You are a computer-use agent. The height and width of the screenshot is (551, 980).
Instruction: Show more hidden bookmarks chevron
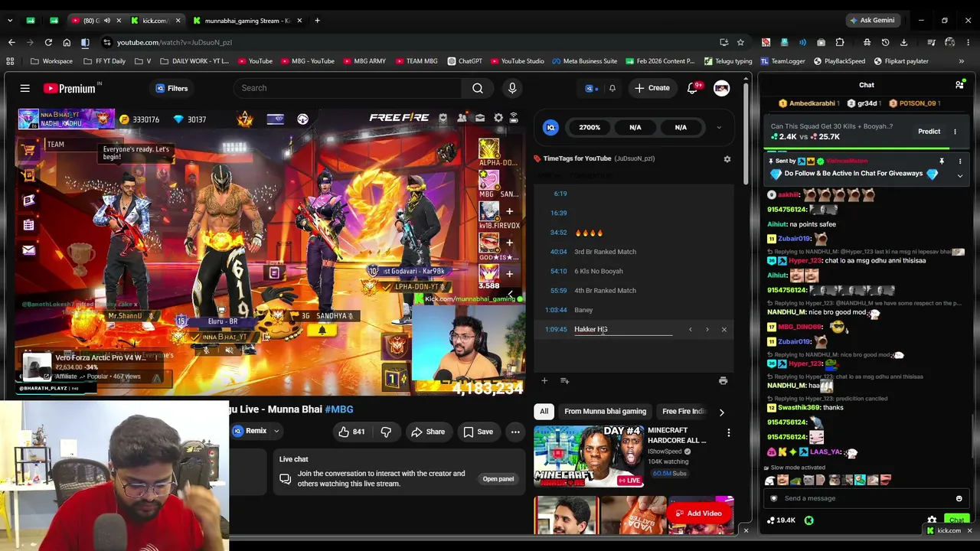[x=961, y=61]
